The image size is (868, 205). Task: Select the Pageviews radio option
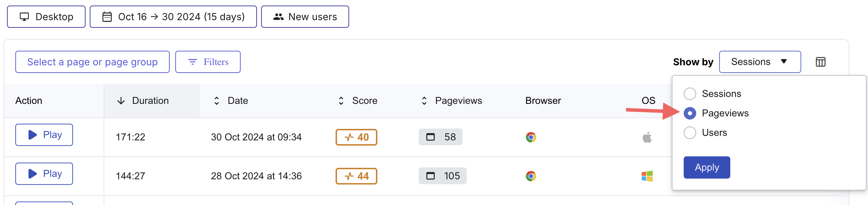click(x=690, y=113)
